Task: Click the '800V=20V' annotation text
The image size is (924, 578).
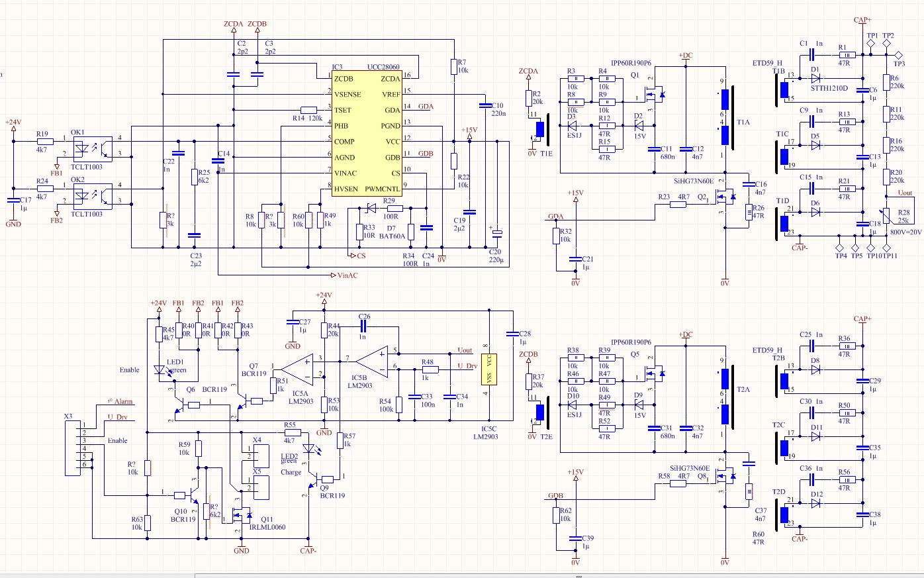Action: click(906, 232)
